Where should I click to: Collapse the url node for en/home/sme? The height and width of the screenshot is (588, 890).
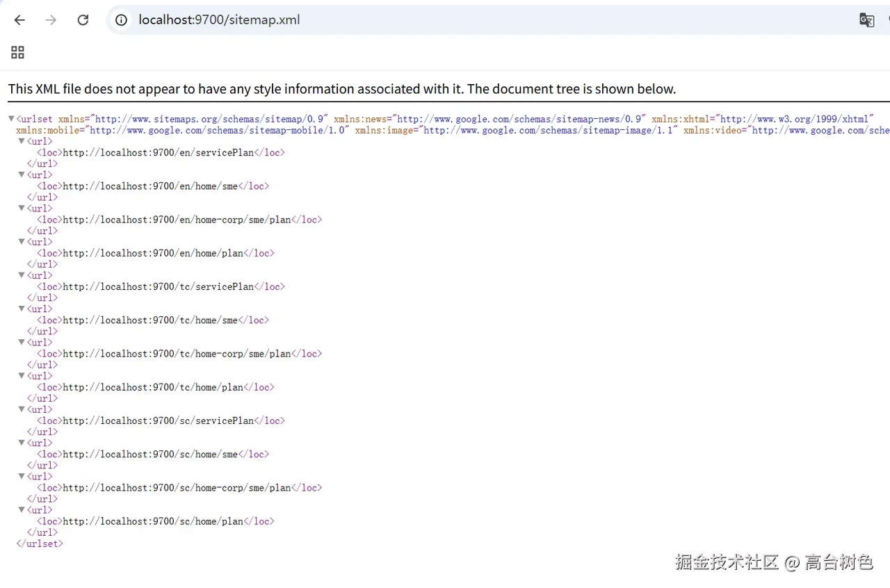(22, 175)
